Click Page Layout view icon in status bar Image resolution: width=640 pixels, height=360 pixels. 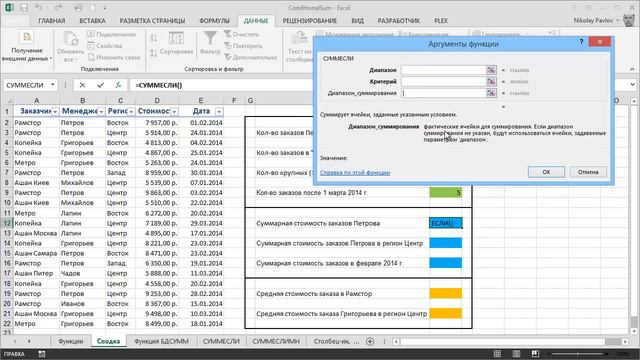pos(516,353)
